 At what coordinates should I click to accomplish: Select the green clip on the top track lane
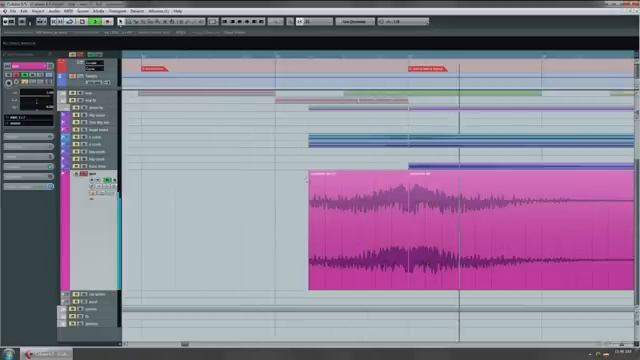tap(442, 93)
